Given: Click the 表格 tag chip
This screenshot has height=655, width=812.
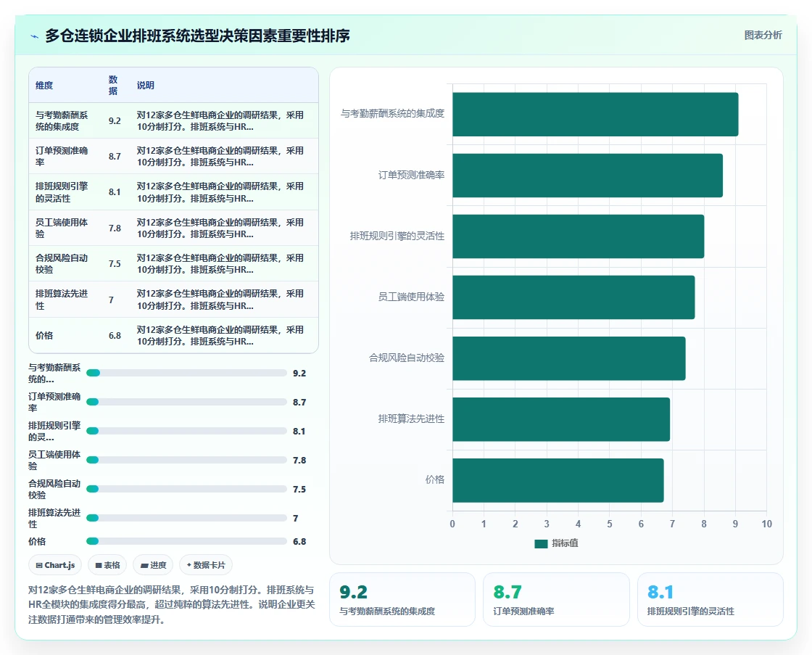Looking at the screenshot, I should [x=108, y=565].
